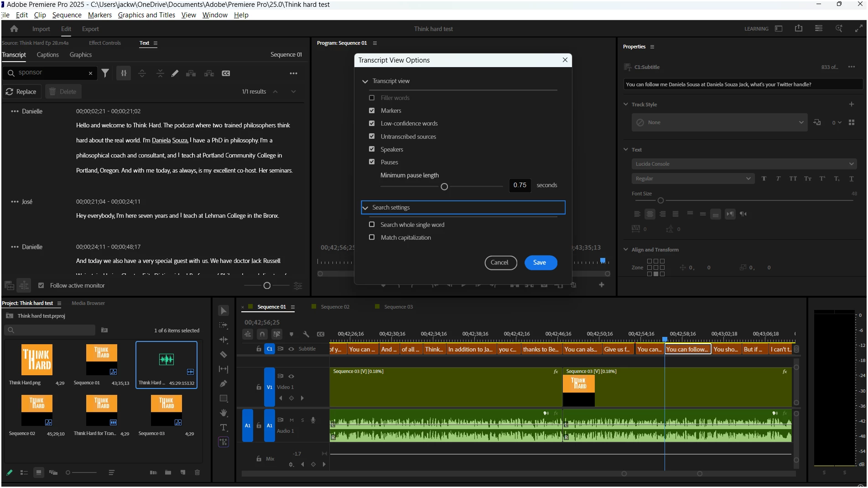Toggle timeline Snap magnet icon
Image resolution: width=868 pixels, height=488 pixels.
click(x=262, y=334)
